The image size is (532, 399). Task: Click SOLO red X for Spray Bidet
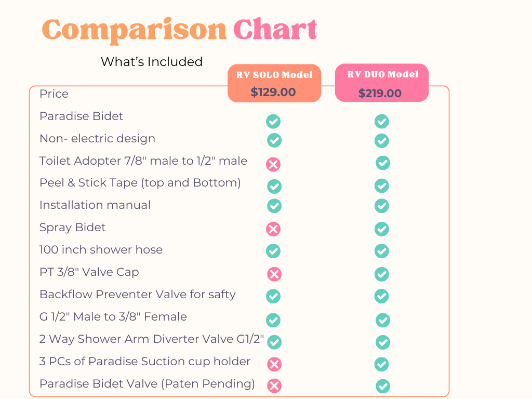coord(273,229)
